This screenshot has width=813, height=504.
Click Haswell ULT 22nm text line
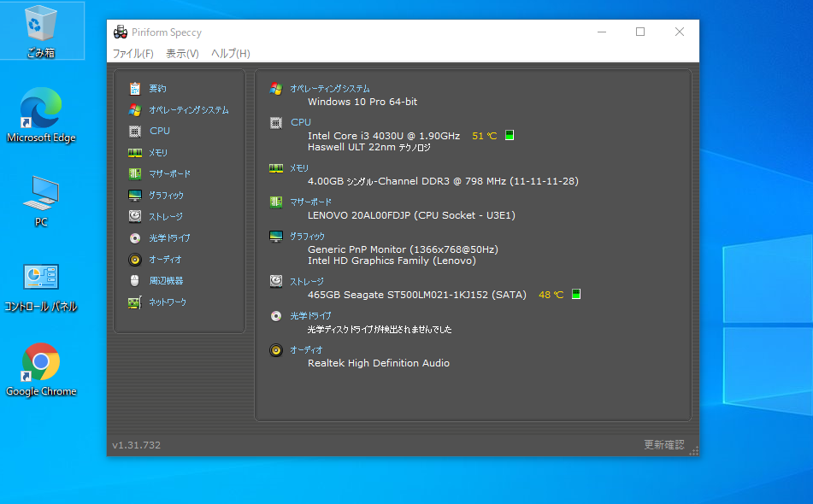(369, 148)
